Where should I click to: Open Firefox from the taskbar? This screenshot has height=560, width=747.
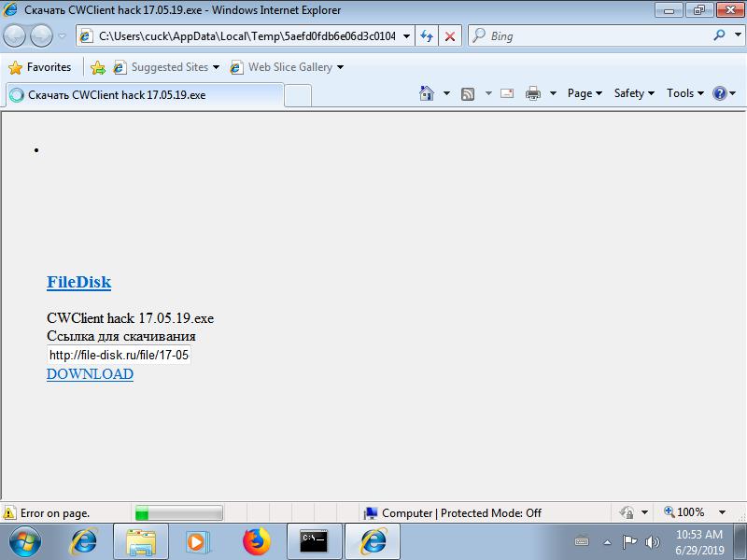click(256, 541)
